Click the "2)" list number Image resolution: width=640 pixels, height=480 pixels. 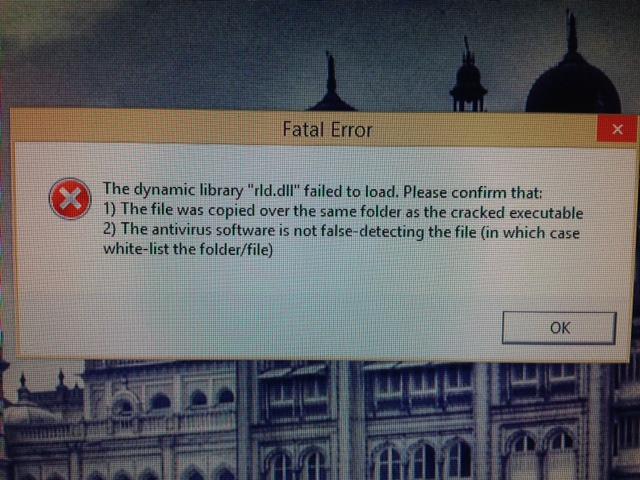point(109,228)
